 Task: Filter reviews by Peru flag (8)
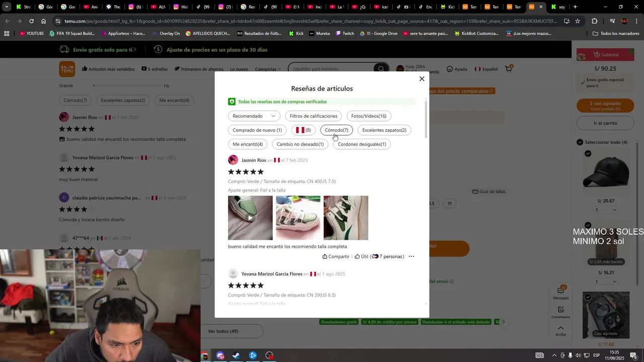click(303, 130)
